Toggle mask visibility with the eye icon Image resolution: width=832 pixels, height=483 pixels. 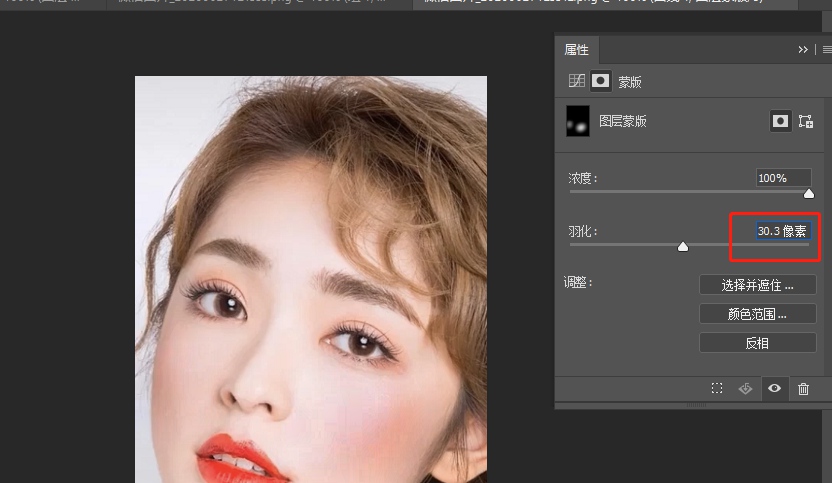(774, 388)
